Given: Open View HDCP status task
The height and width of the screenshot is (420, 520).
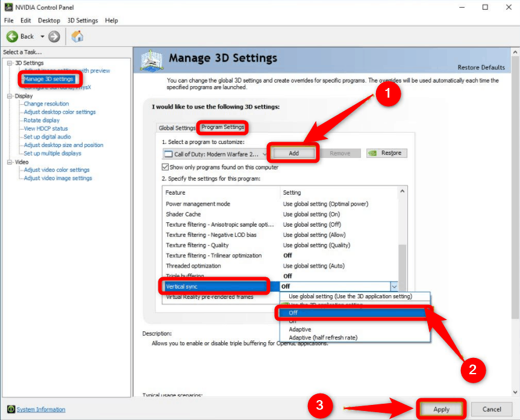Looking at the screenshot, I should 46,128.
